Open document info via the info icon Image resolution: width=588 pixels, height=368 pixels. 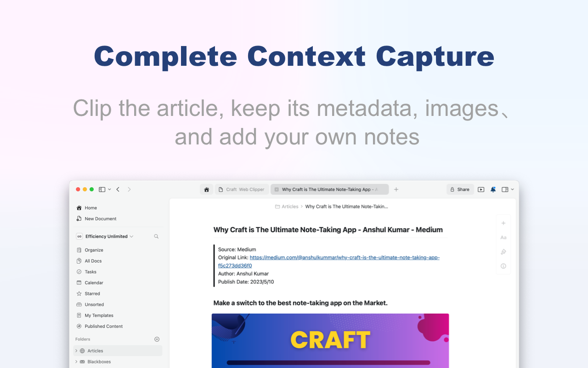(x=503, y=266)
